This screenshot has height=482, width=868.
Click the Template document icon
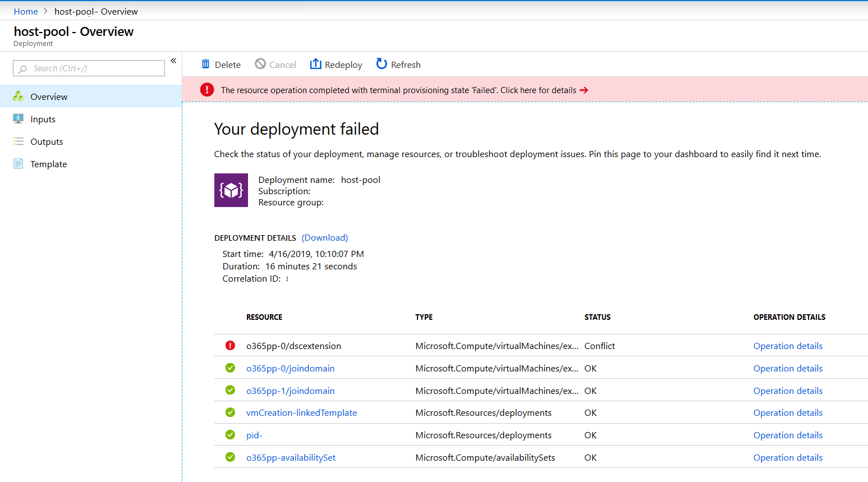pyautogui.click(x=19, y=164)
